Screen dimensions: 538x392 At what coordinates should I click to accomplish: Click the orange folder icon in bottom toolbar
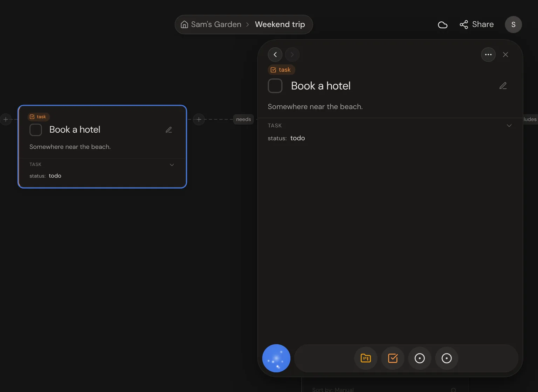click(x=366, y=358)
